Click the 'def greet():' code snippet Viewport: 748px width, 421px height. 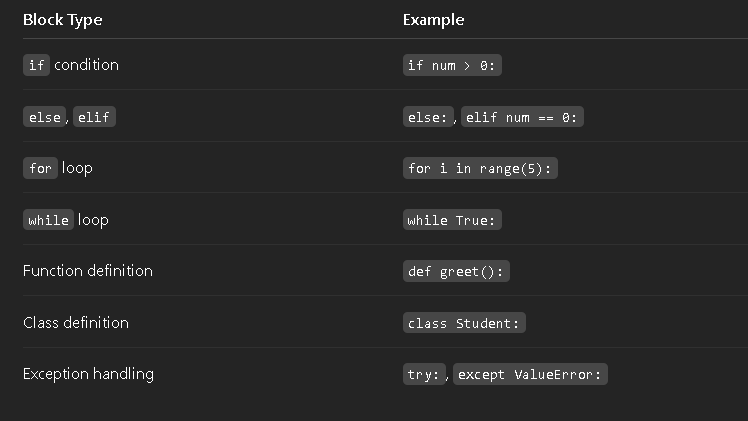coord(456,271)
